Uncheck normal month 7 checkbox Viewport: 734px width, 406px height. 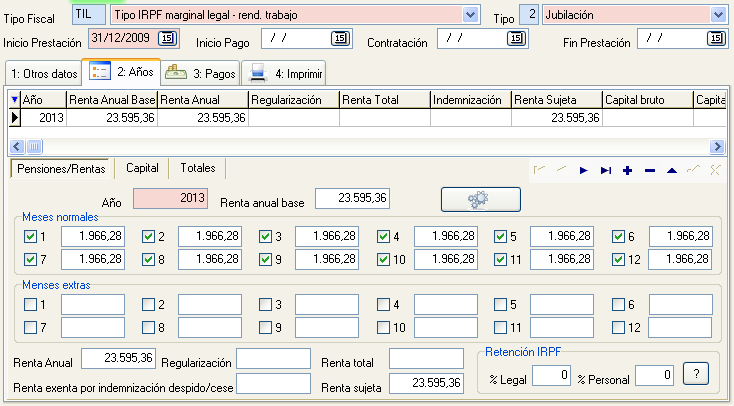(30, 259)
